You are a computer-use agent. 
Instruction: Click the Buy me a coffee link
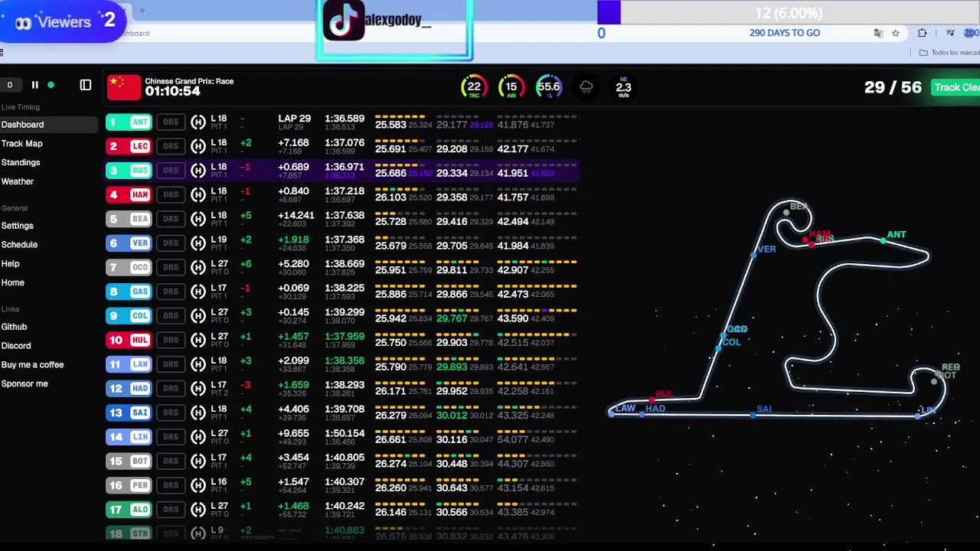coord(32,365)
